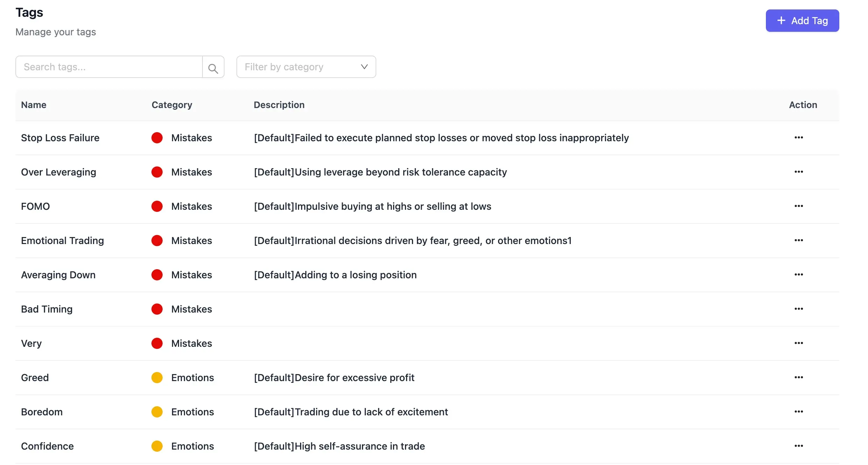This screenshot has height=465, width=868.
Task: Open the actions menu for Boredom
Action: pyautogui.click(x=799, y=412)
